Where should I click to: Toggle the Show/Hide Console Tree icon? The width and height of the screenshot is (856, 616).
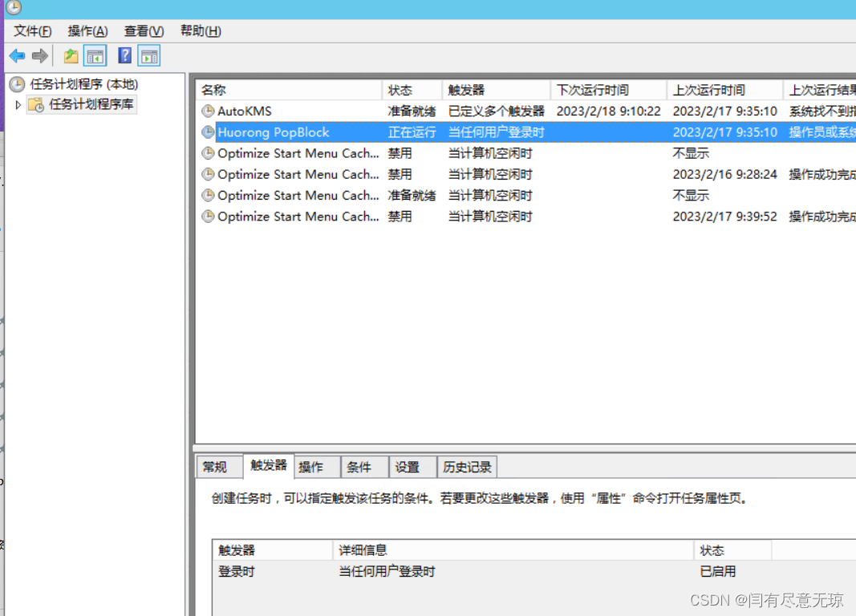(95, 55)
